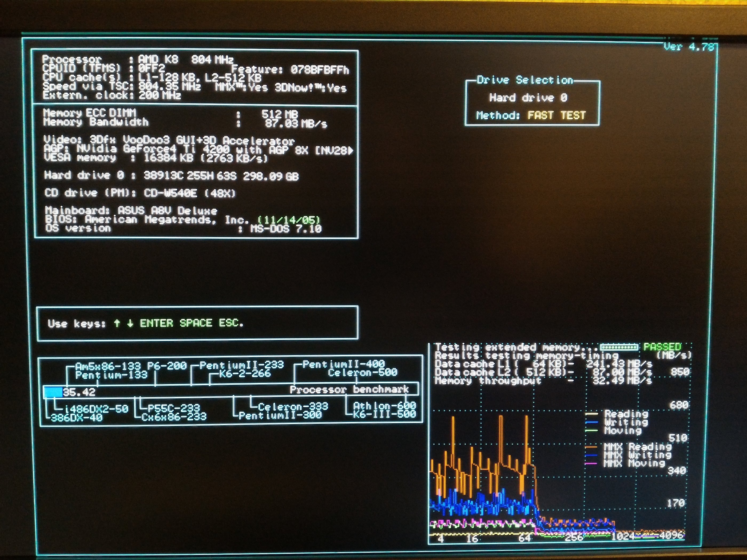Click the memory test progress bar

pyautogui.click(x=619, y=347)
